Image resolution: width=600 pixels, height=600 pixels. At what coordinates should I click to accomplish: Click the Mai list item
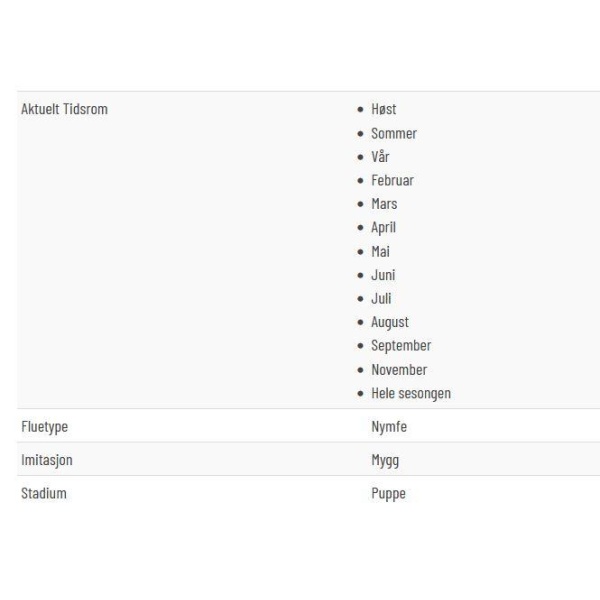pos(380,252)
